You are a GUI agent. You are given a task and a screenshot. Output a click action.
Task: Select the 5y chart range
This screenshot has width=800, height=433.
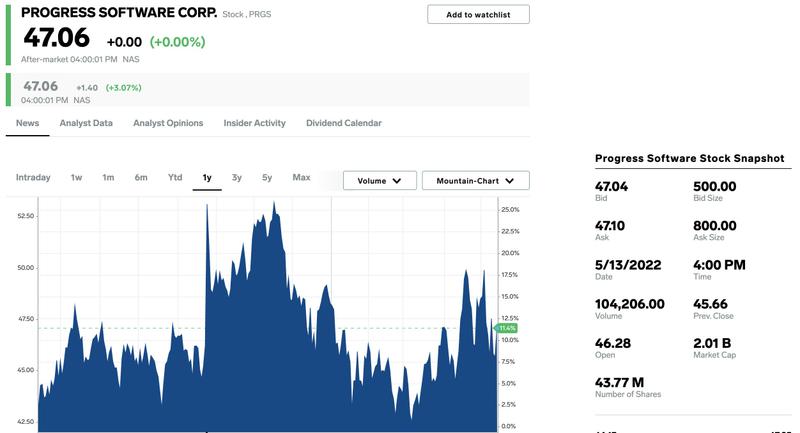(267, 177)
